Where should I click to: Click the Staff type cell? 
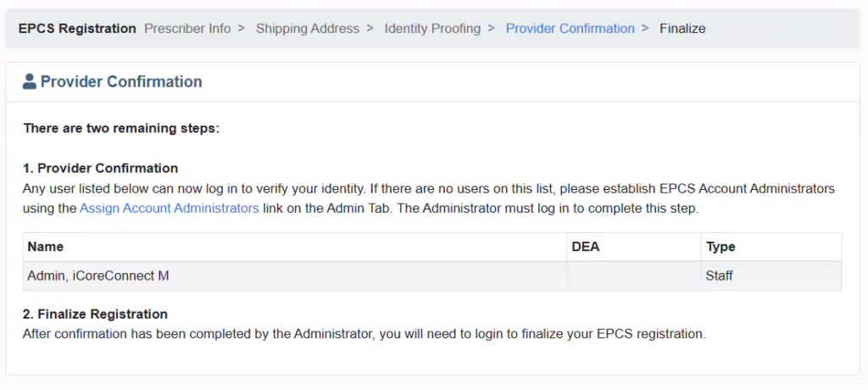(x=719, y=276)
